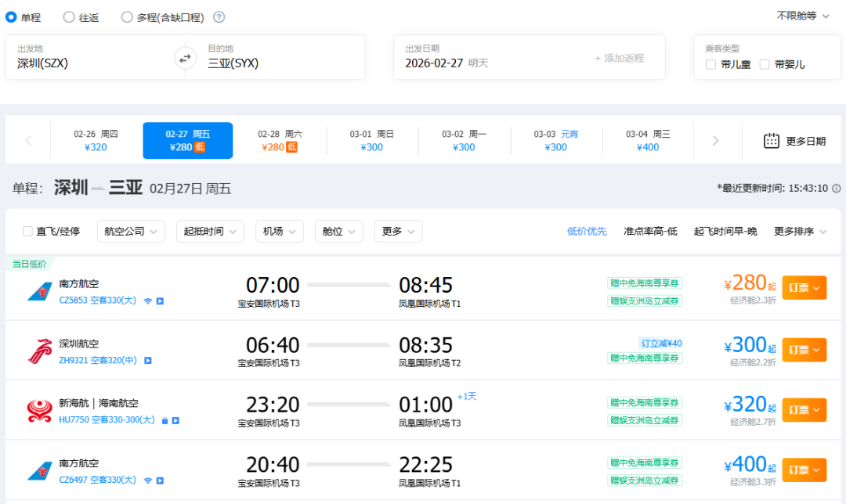Show later dates with right arrow
846x504 pixels.
pyautogui.click(x=715, y=141)
